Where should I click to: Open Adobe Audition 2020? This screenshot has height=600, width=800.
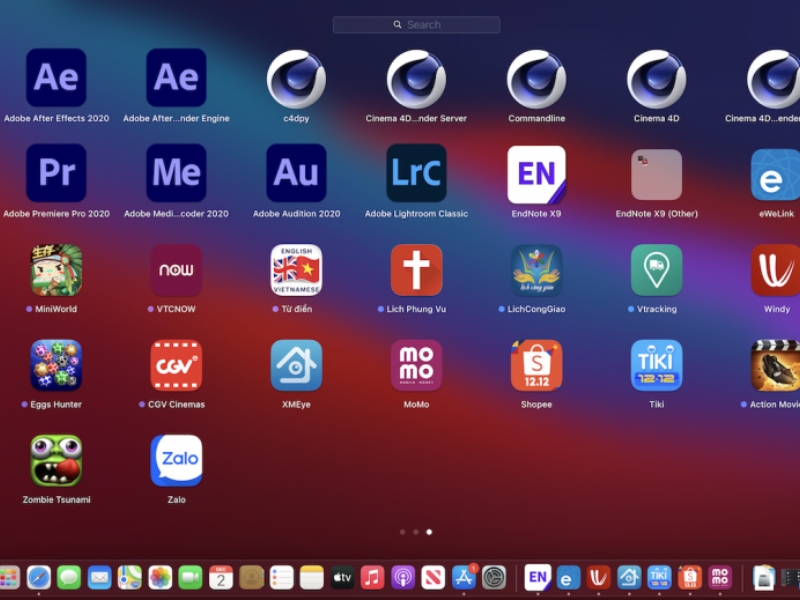click(x=296, y=173)
